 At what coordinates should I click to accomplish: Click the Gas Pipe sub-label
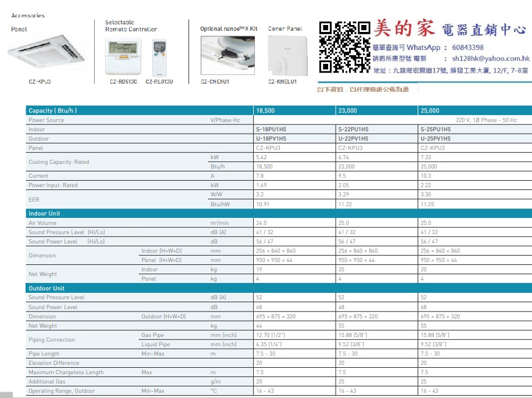coord(153,335)
